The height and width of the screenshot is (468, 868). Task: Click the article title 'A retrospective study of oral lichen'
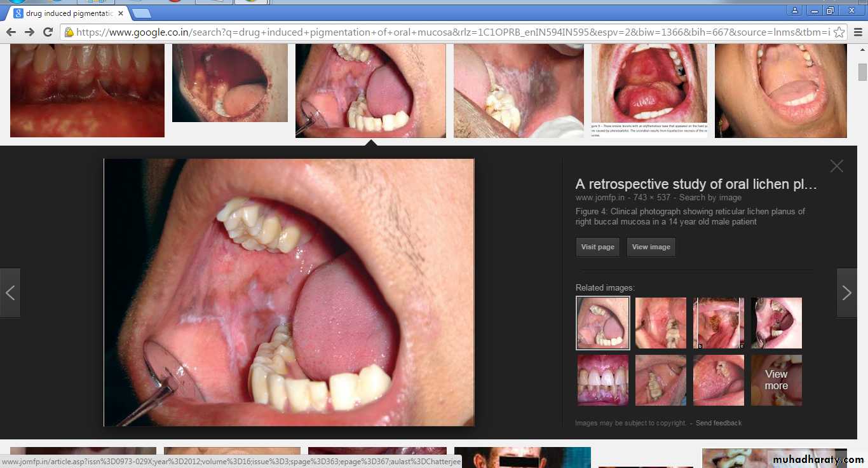click(x=696, y=184)
